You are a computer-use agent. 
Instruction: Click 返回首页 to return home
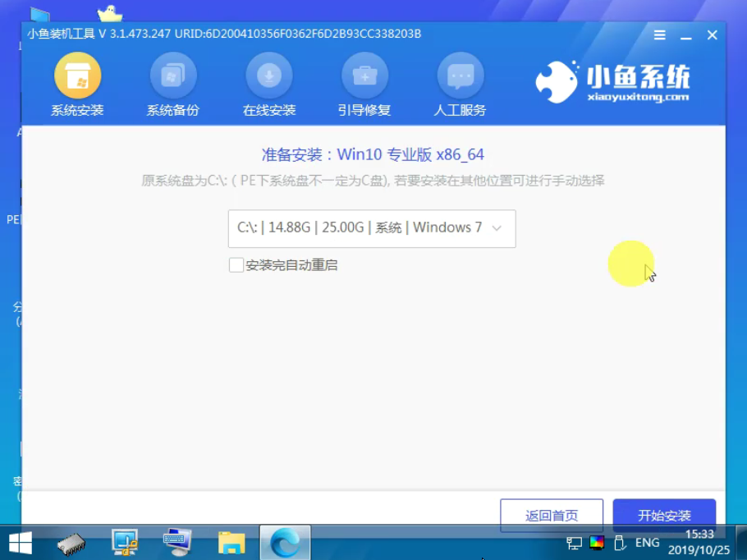click(x=551, y=514)
